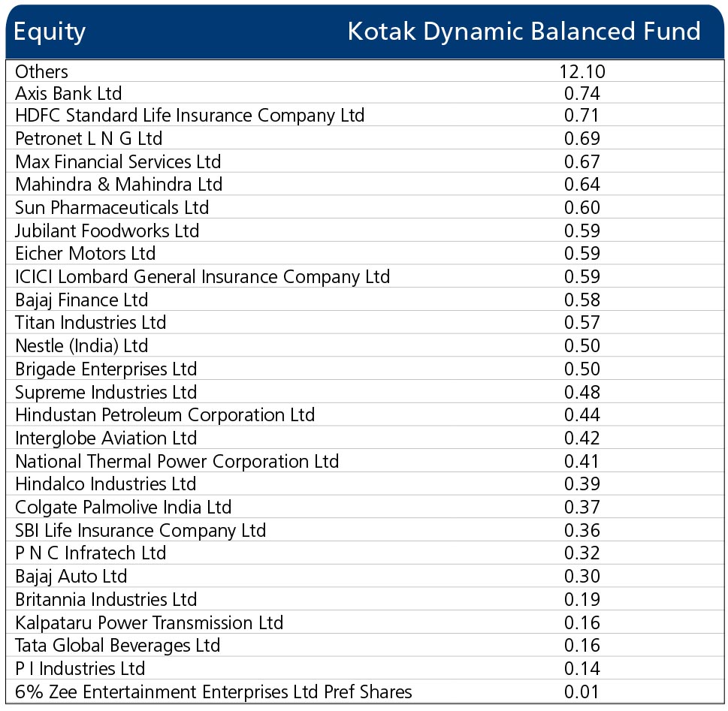728x711 pixels.
Task: Click "6% Zee Entertainment Enterprises Ltd Pref Shares"
Action: [x=213, y=692]
